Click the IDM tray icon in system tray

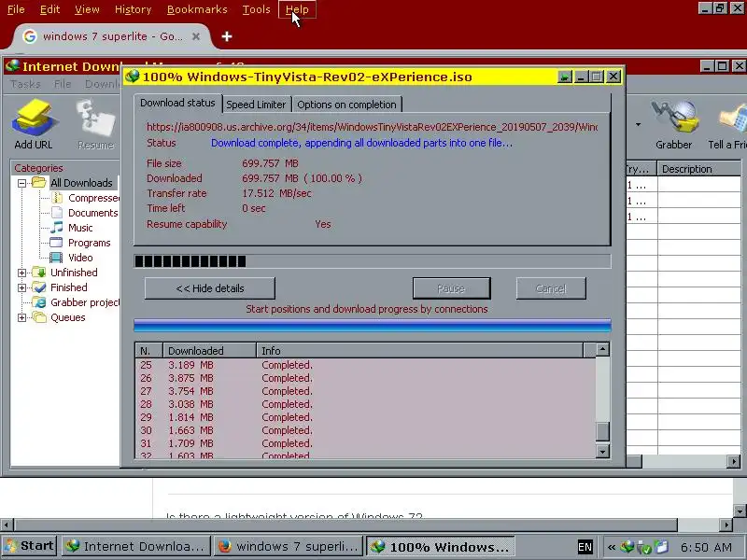point(627,547)
